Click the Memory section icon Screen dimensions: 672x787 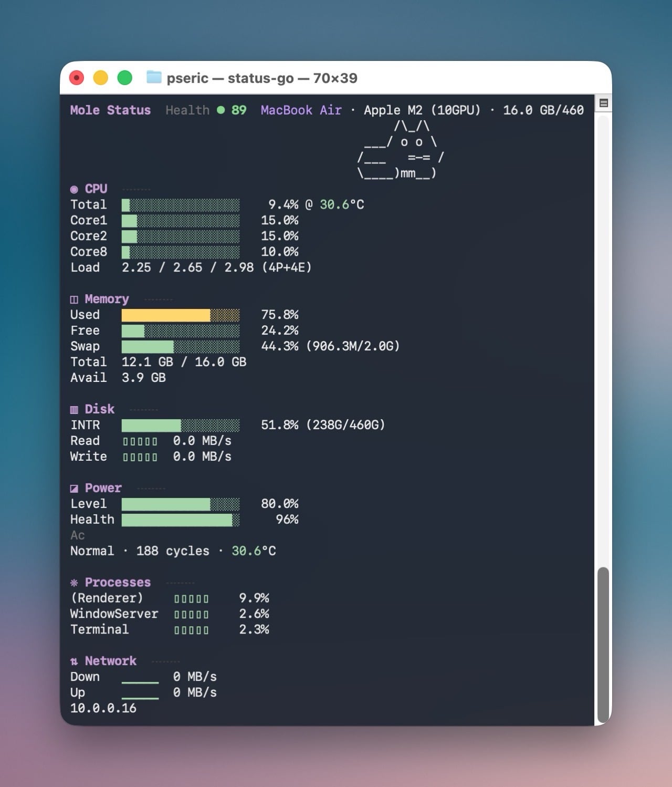click(74, 299)
